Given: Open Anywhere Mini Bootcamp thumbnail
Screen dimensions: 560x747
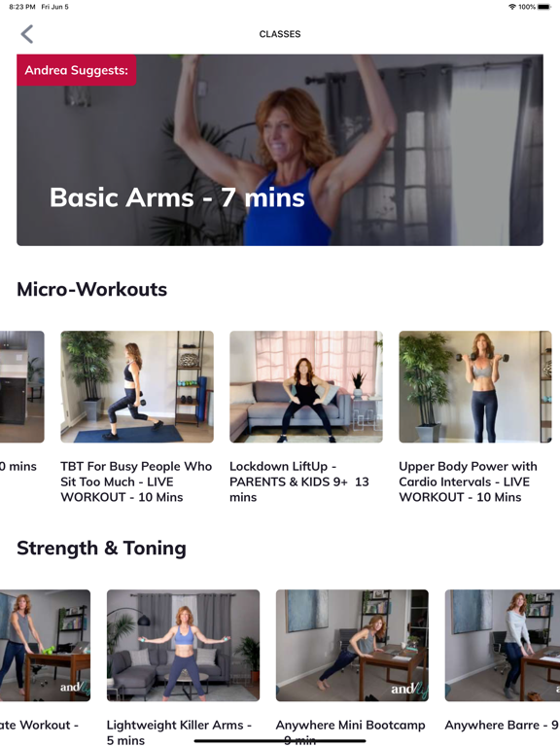Looking at the screenshot, I should point(352,646).
